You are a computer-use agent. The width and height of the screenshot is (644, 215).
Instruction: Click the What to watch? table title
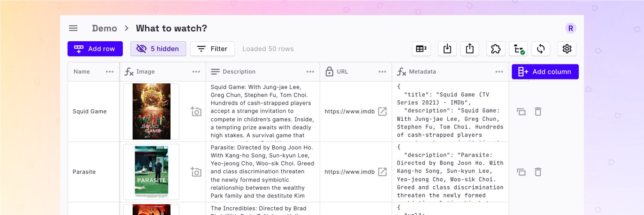pyautogui.click(x=171, y=28)
